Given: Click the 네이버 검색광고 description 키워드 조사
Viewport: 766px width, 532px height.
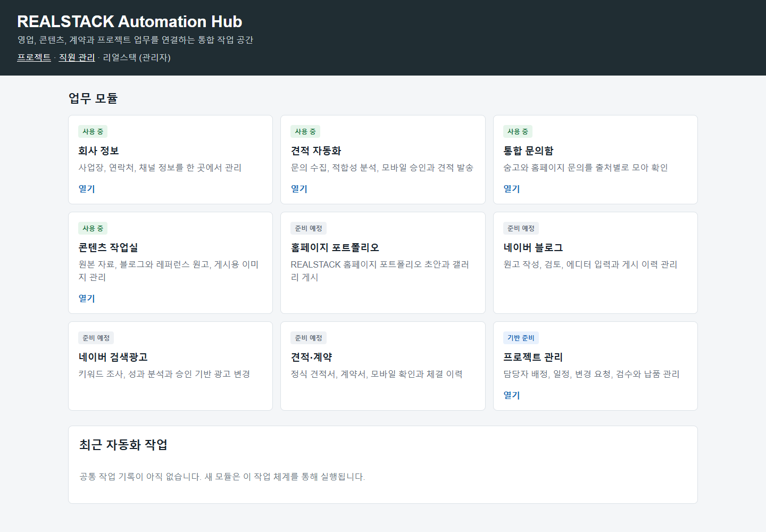Looking at the screenshot, I should 164,374.
